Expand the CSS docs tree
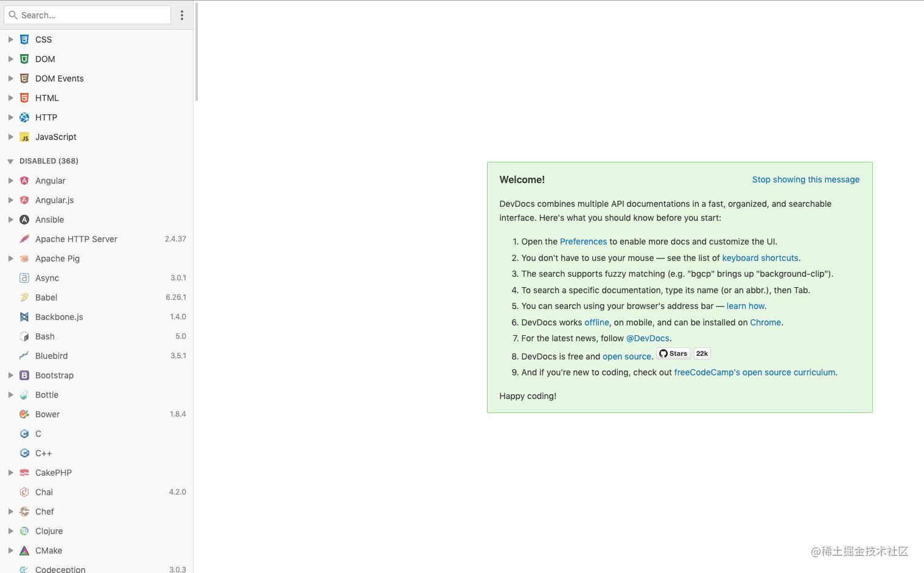This screenshot has height=573, width=924. click(x=10, y=40)
